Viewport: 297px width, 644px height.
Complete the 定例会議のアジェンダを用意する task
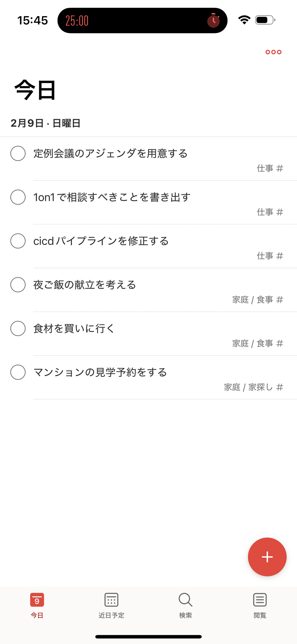tap(18, 153)
